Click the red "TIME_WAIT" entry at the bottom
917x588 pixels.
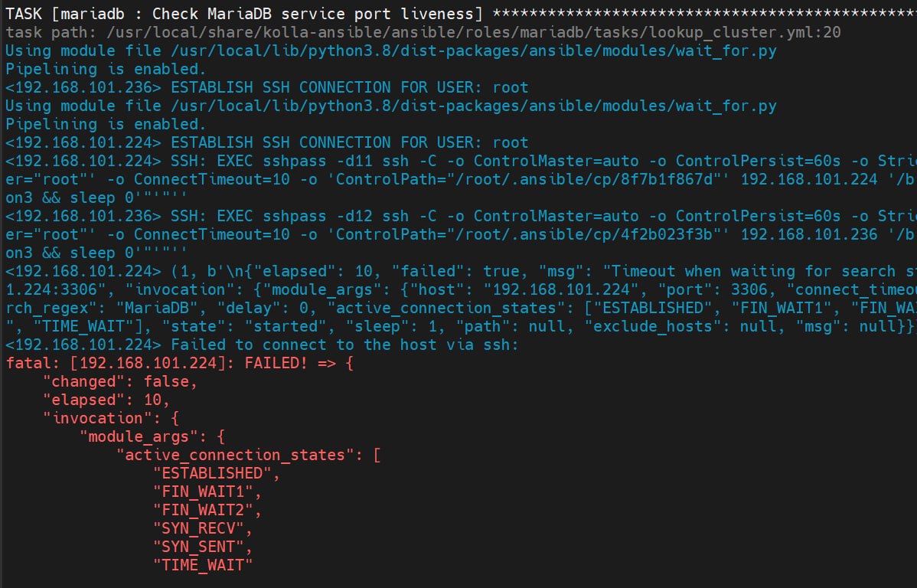pos(202,565)
